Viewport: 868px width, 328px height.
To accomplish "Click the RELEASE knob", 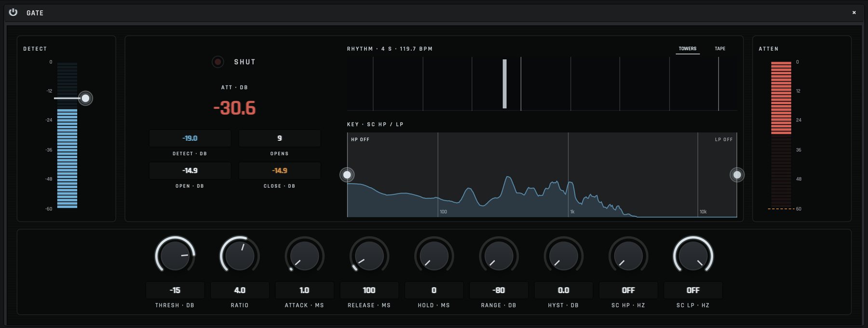I will point(369,256).
